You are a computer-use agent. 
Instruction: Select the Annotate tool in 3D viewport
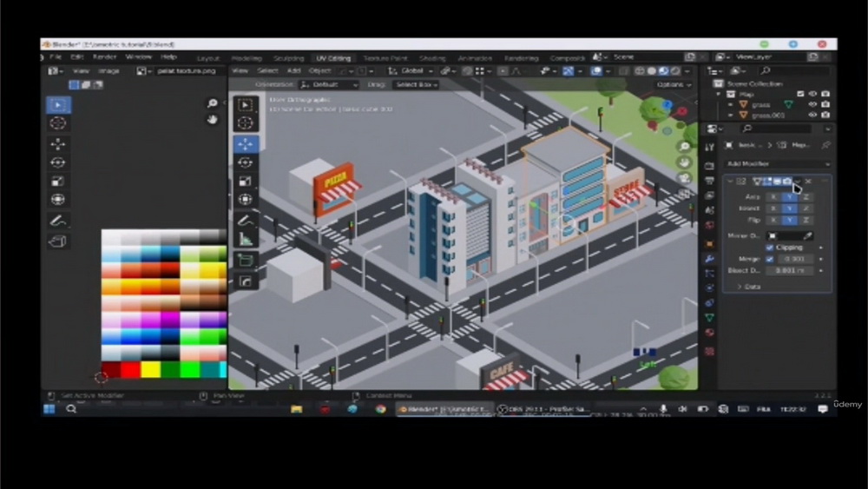tap(246, 221)
